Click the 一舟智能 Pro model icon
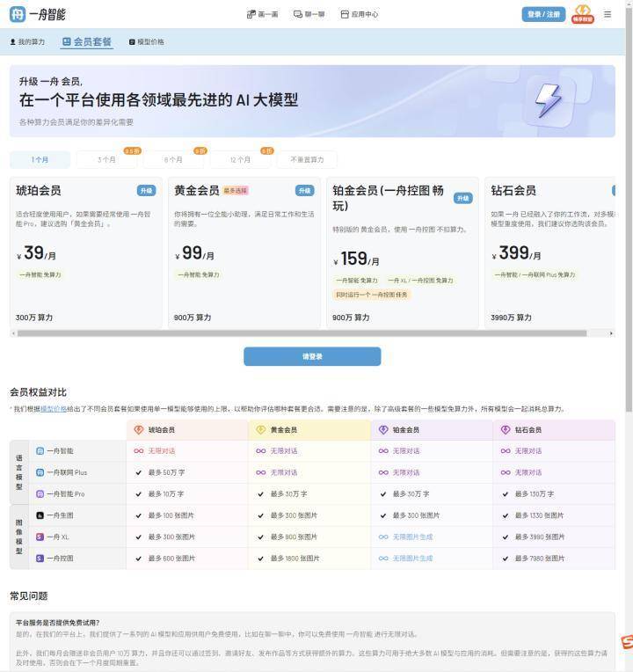Screen dimensions: 633x672 [x=40, y=493]
